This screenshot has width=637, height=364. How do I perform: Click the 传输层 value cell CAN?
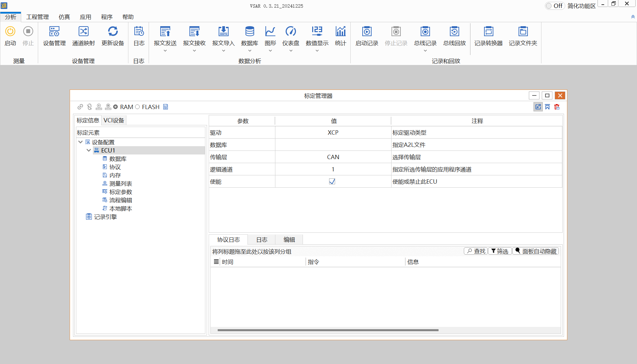click(333, 157)
